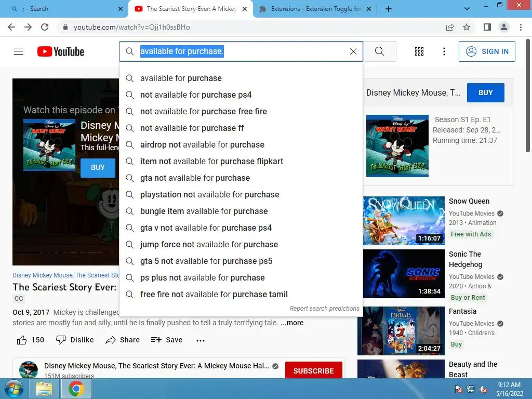532x399 pixels.
Task: Click the BUY button on the video player
Action: point(98,168)
